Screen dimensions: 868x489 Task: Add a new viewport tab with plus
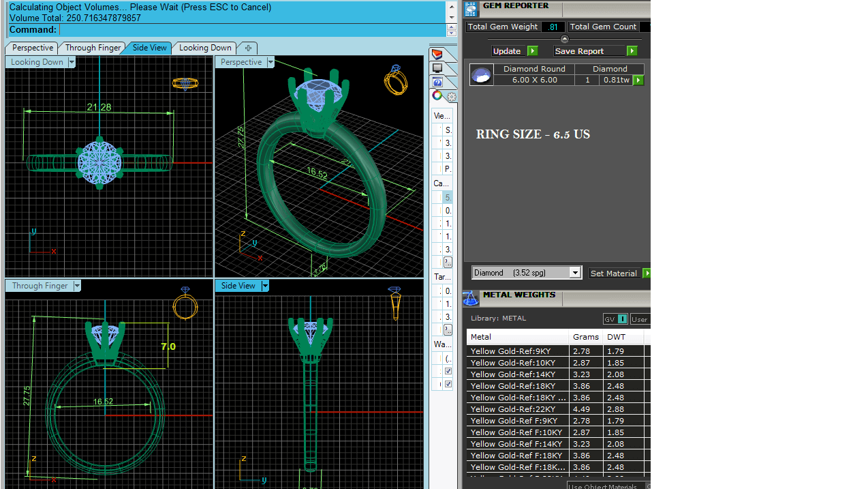(x=248, y=48)
